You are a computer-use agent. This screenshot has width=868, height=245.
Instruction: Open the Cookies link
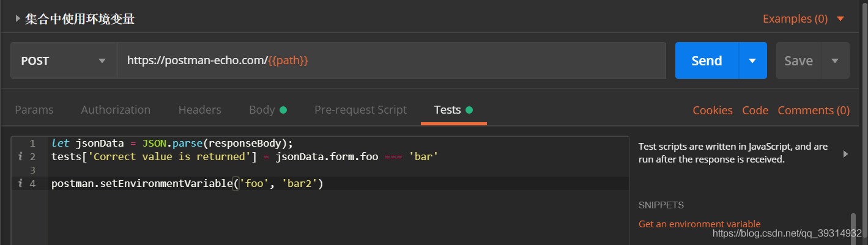713,110
